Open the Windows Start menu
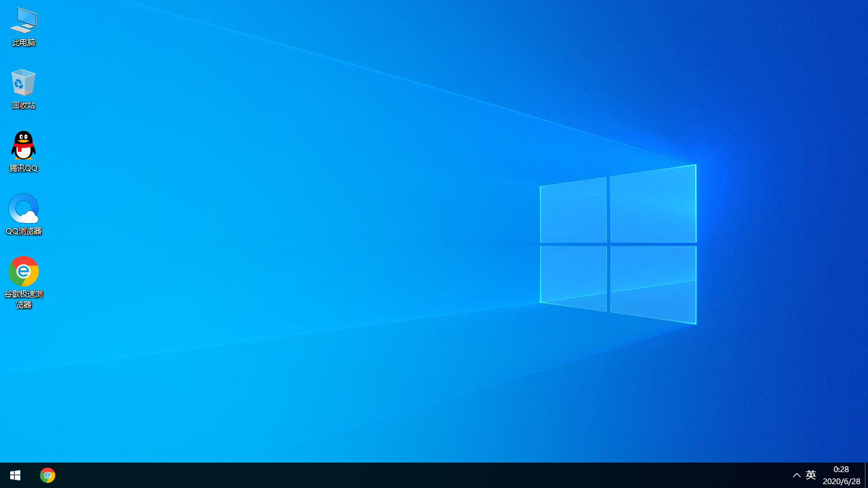The height and width of the screenshot is (488, 868). [15, 475]
